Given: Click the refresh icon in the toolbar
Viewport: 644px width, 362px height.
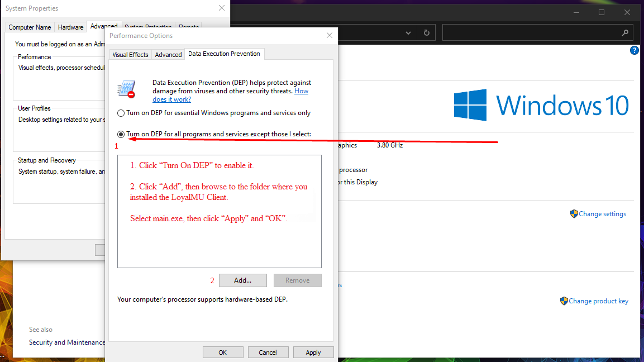Looking at the screenshot, I should 426,32.
